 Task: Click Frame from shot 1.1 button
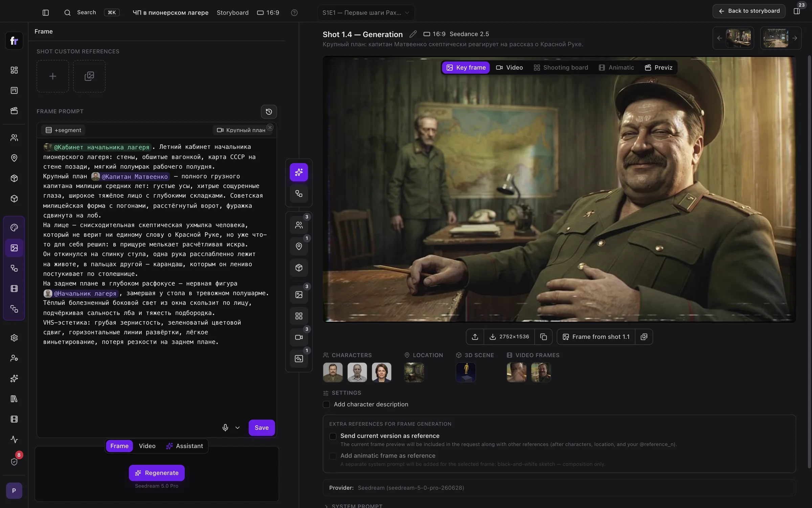coord(596,337)
